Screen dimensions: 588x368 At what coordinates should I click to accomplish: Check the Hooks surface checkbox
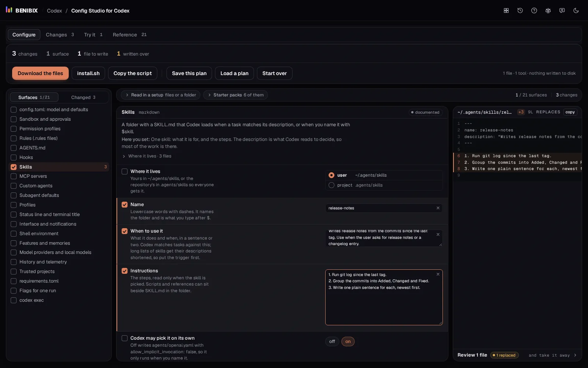[14, 158]
